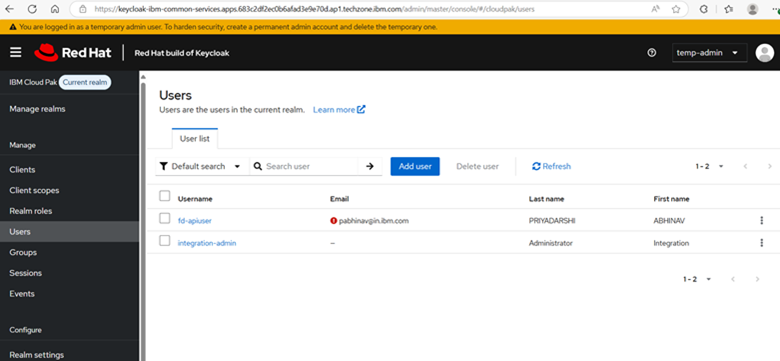Viewport: 780px width, 361px height.
Task: Click the pabhinav@in.ibm.com email cell
Action: point(374,220)
